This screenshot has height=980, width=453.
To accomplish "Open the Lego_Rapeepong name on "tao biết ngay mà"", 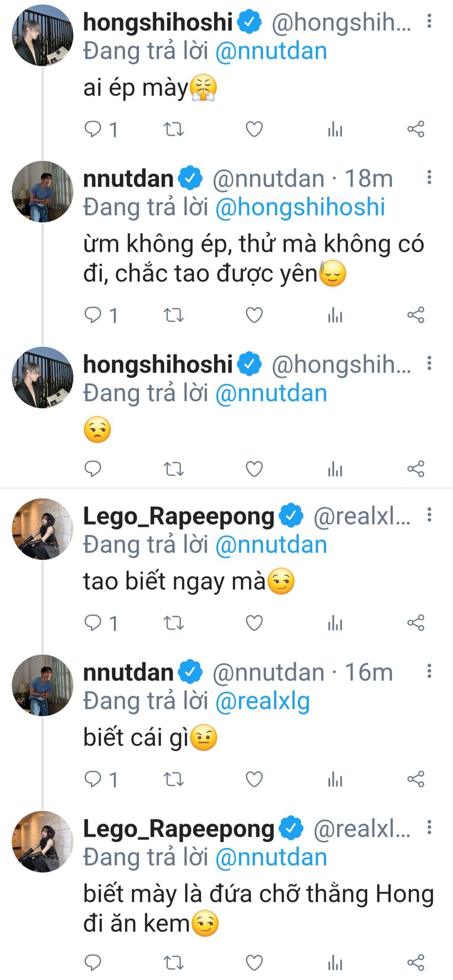I will [179, 516].
